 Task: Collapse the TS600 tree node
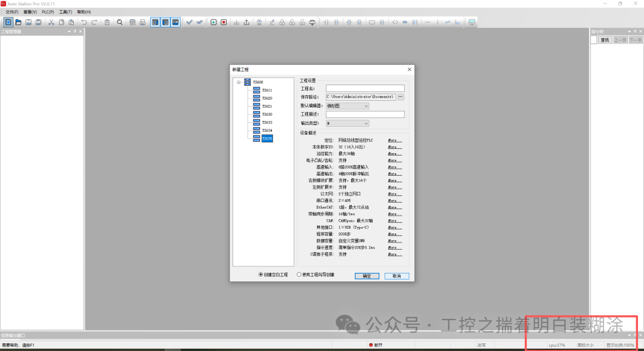[238, 82]
